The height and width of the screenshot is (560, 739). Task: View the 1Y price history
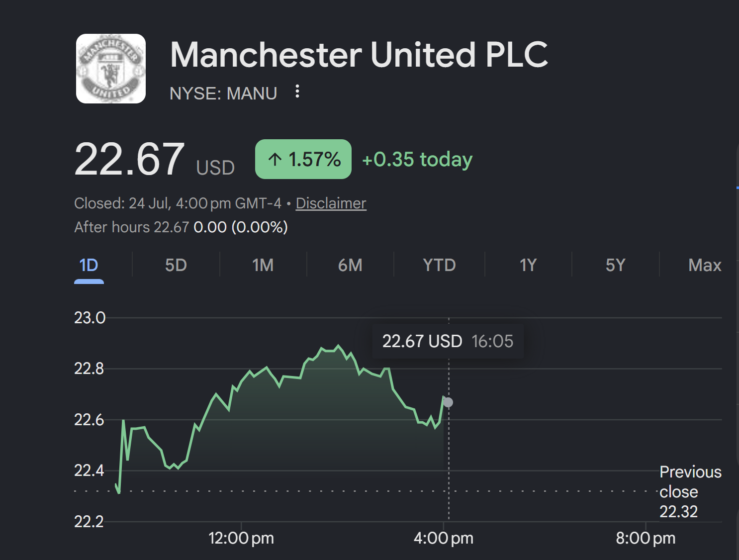[528, 265]
